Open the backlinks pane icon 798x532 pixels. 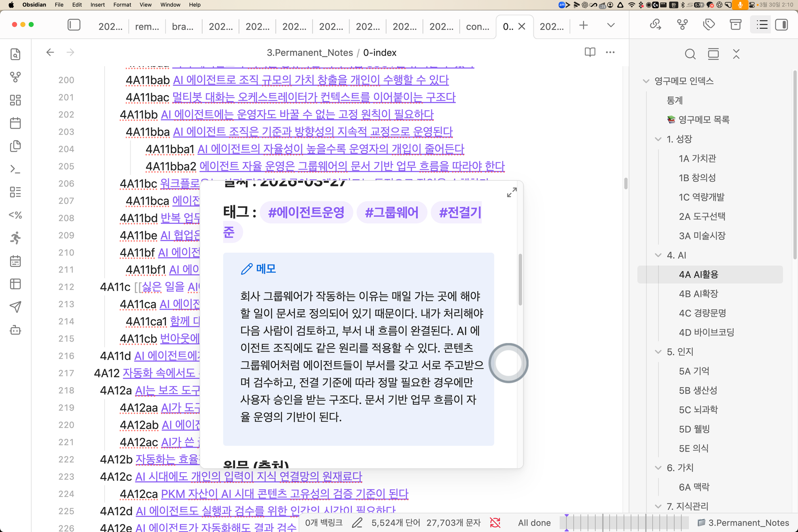[x=655, y=25]
